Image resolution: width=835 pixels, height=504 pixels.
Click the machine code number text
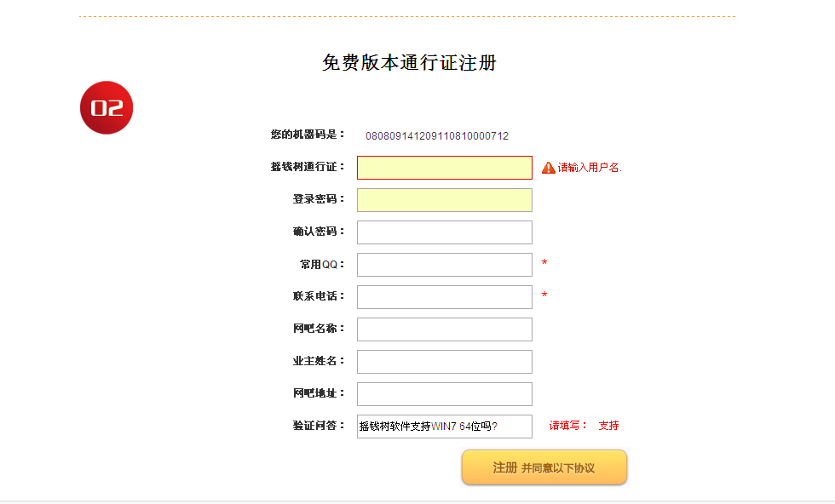[437, 136]
